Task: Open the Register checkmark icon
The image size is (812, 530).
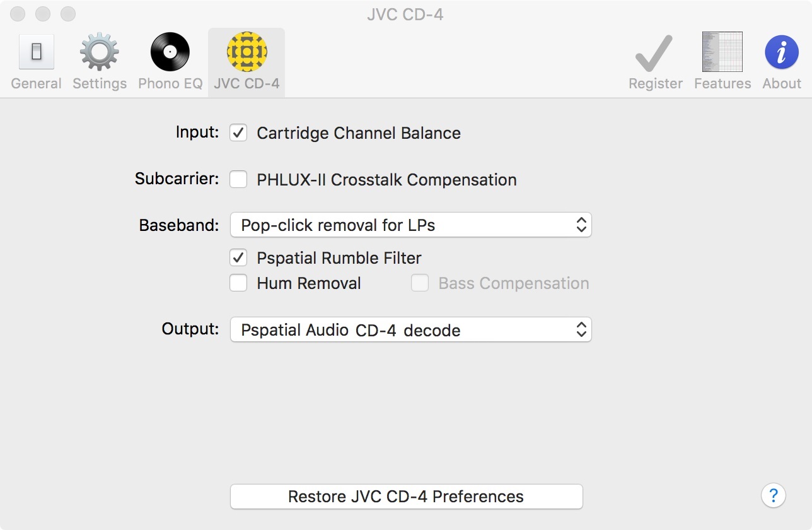Action: point(654,53)
